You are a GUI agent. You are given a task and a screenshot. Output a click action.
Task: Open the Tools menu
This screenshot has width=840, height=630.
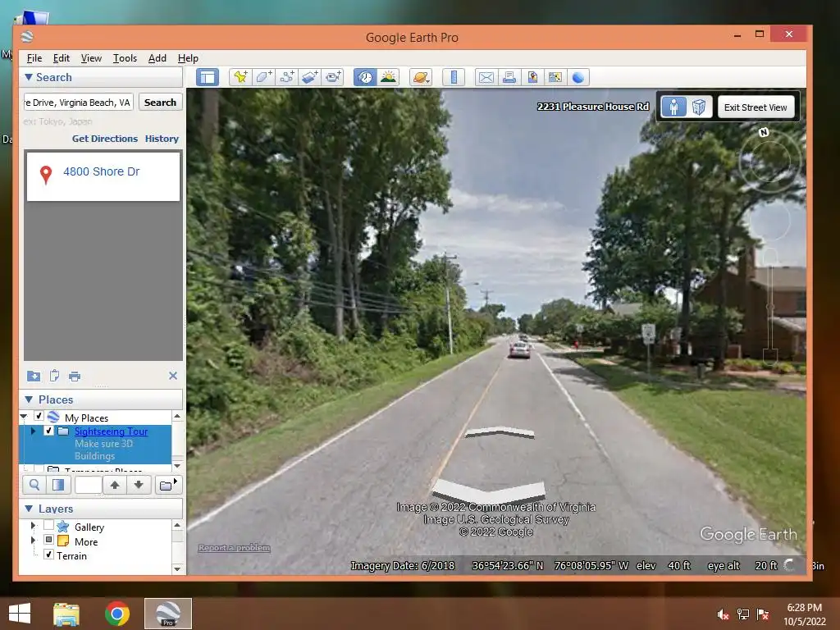click(125, 58)
